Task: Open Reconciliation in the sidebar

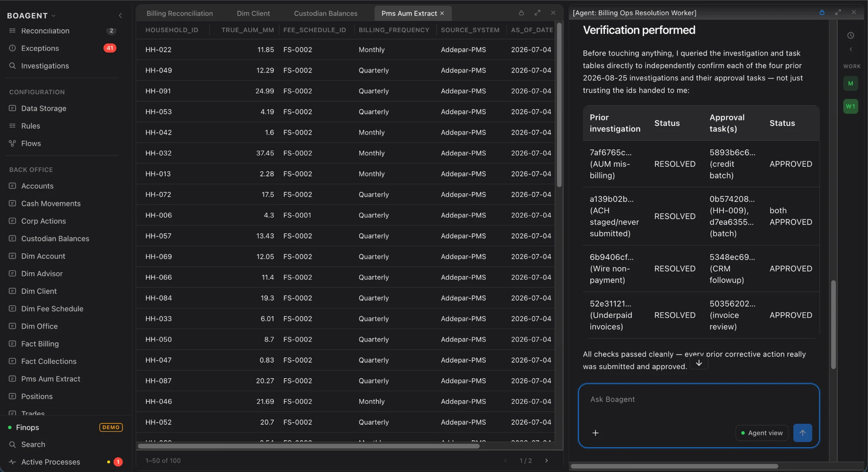Action: 45,31
